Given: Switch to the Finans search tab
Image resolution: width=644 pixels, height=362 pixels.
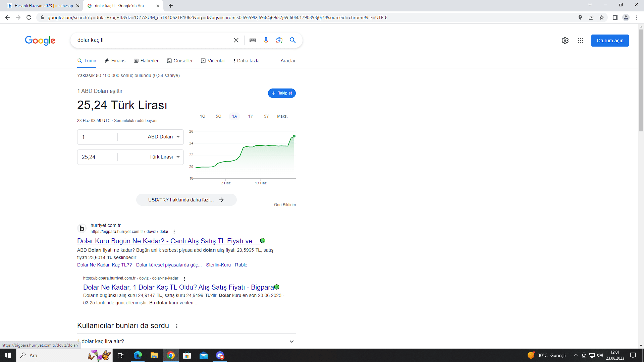Looking at the screenshot, I should 115,61.
